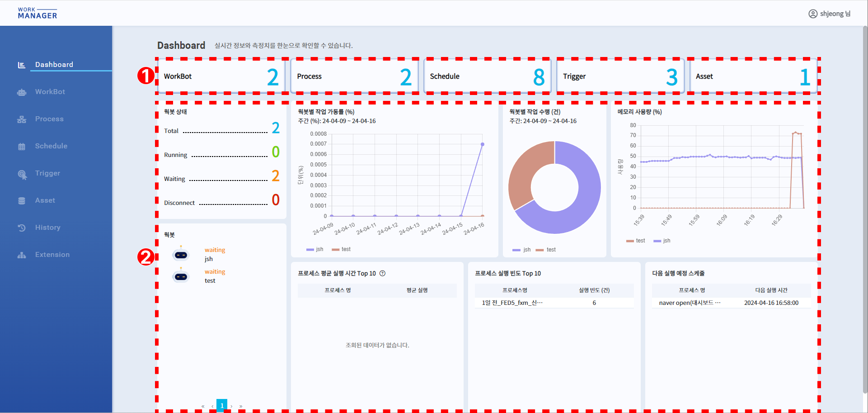Go to previous page of robot list
Image resolution: width=868 pixels, height=413 pixels.
[212, 406]
